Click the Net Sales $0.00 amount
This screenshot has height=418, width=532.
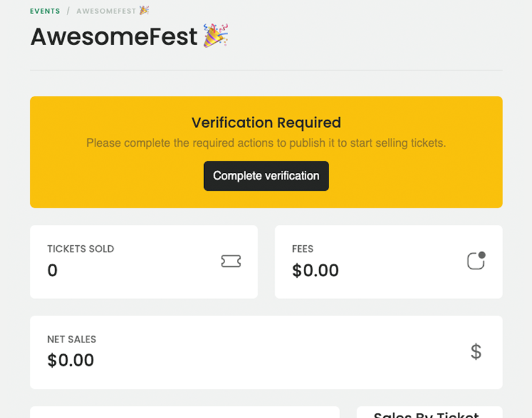[x=71, y=360]
